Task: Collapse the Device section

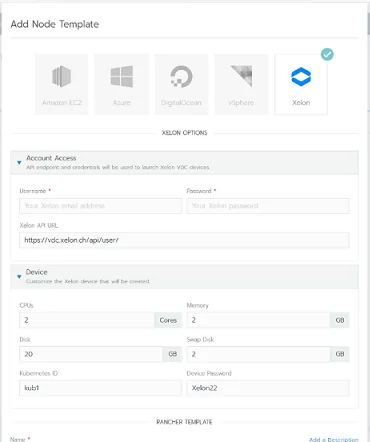Action: (x=19, y=277)
